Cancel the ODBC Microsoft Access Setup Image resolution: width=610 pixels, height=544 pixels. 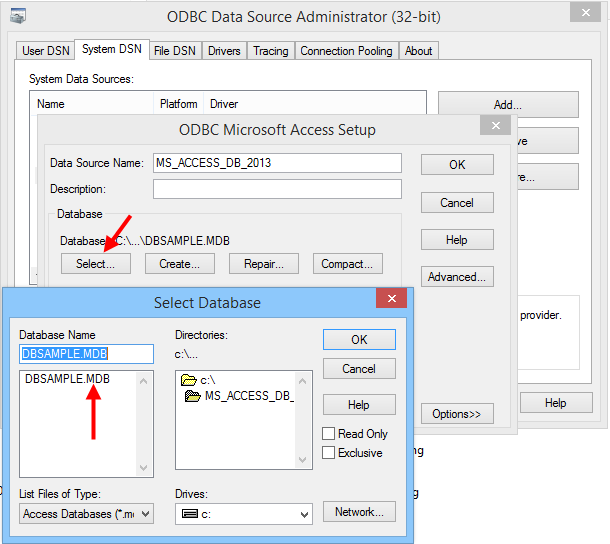[458, 203]
